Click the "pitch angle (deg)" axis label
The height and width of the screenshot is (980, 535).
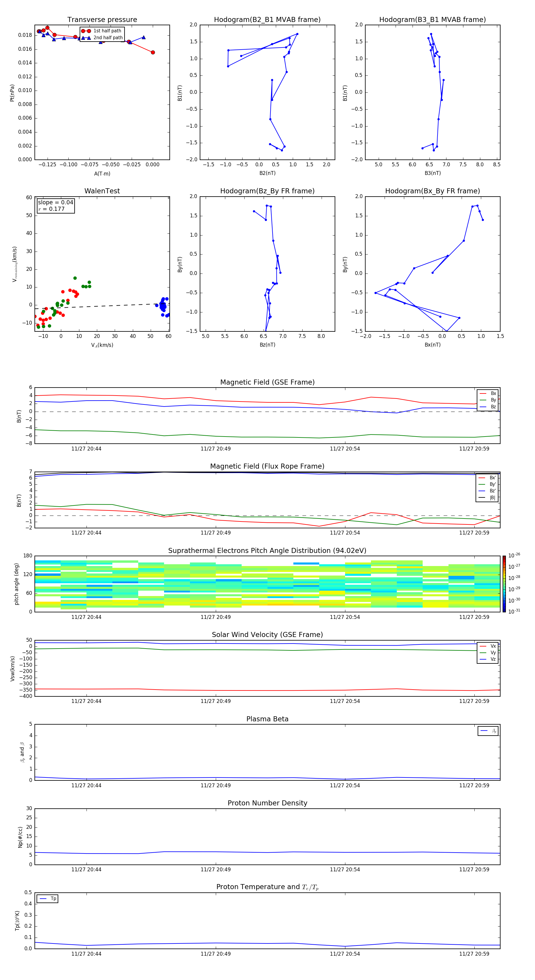pyautogui.click(x=16, y=584)
